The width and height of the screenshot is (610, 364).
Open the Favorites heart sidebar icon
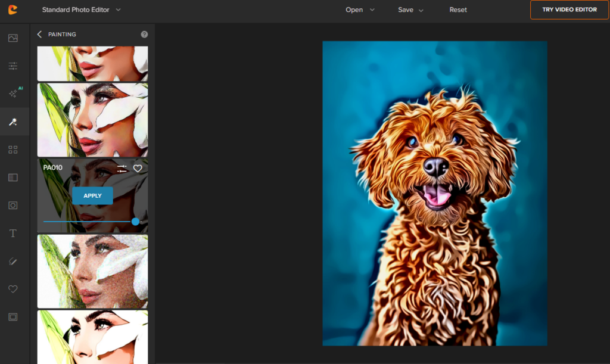pyautogui.click(x=13, y=289)
